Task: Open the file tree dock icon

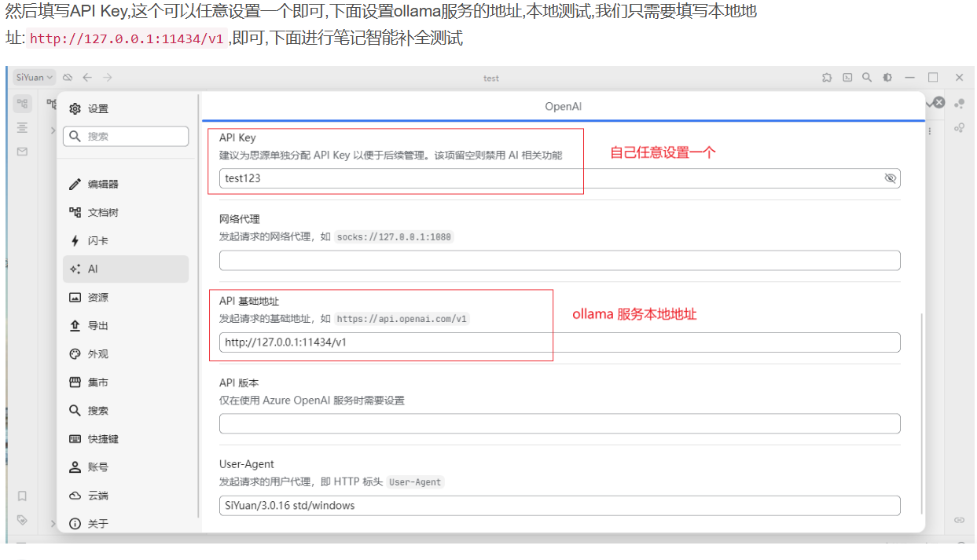Action: point(23,103)
